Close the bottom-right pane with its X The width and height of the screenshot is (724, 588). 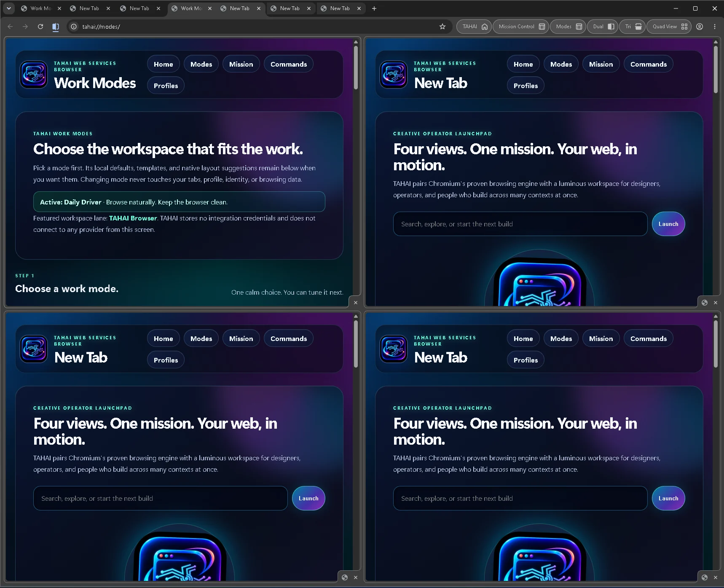tap(716, 577)
